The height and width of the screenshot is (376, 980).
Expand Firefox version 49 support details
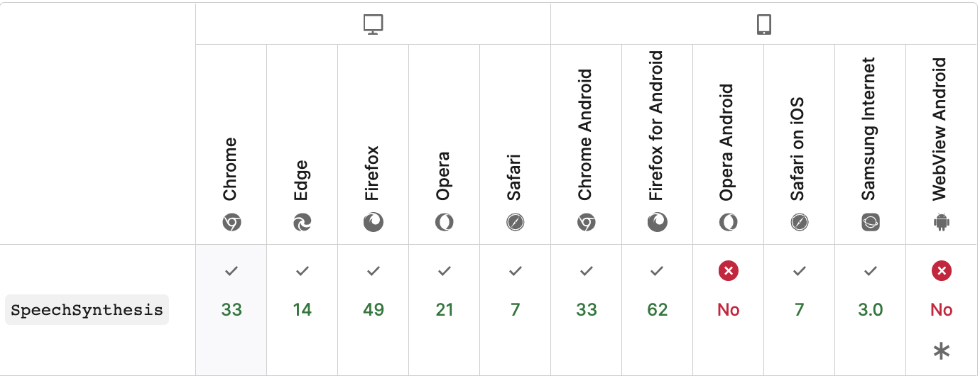click(374, 309)
